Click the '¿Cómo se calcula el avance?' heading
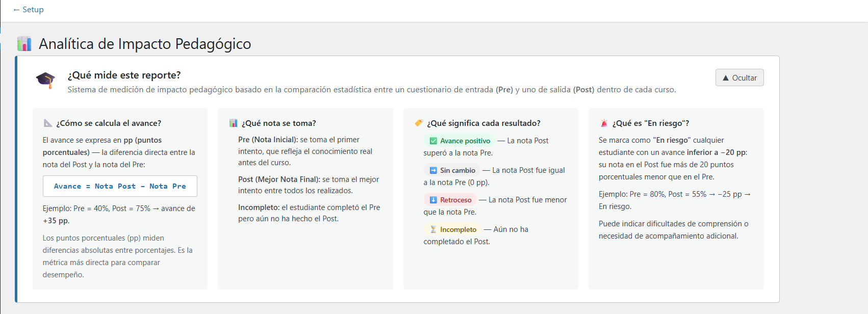Screen dimensions: 868x314 coord(109,123)
